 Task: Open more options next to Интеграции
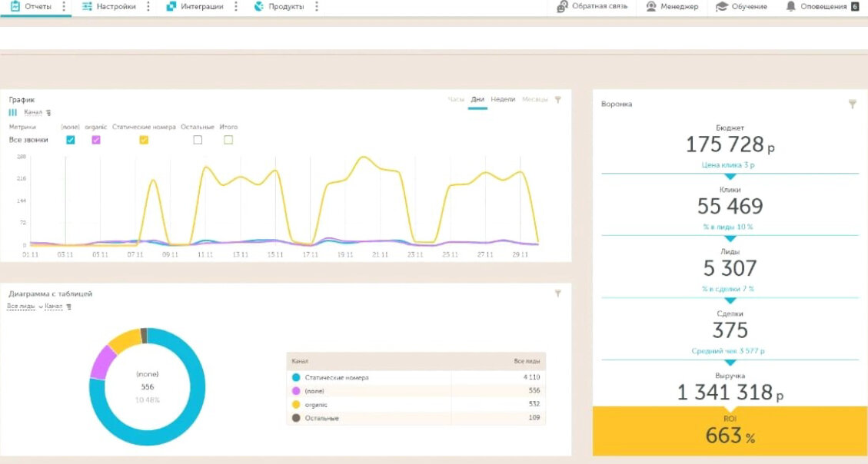tap(236, 7)
